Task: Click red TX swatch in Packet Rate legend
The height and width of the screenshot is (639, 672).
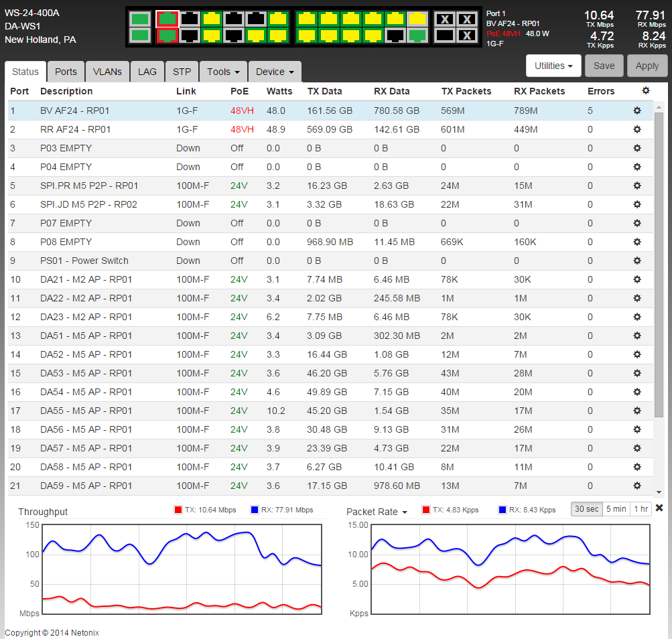Action: click(x=425, y=510)
